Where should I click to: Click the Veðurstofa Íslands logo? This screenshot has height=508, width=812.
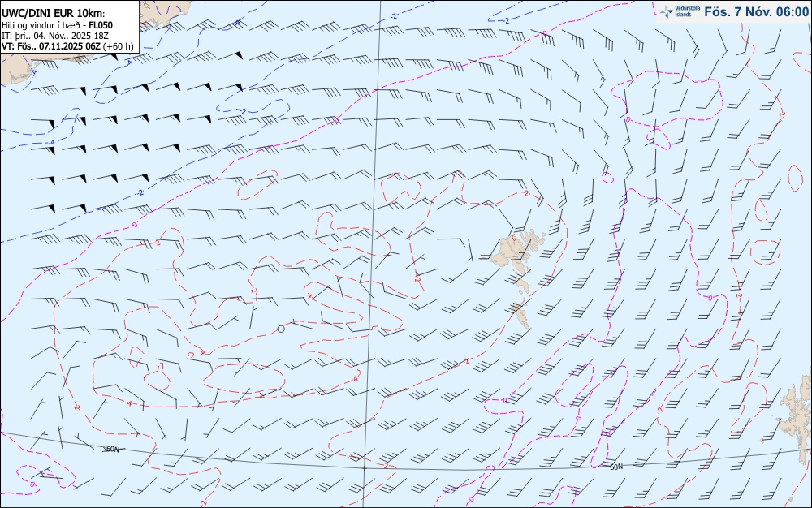(x=680, y=11)
